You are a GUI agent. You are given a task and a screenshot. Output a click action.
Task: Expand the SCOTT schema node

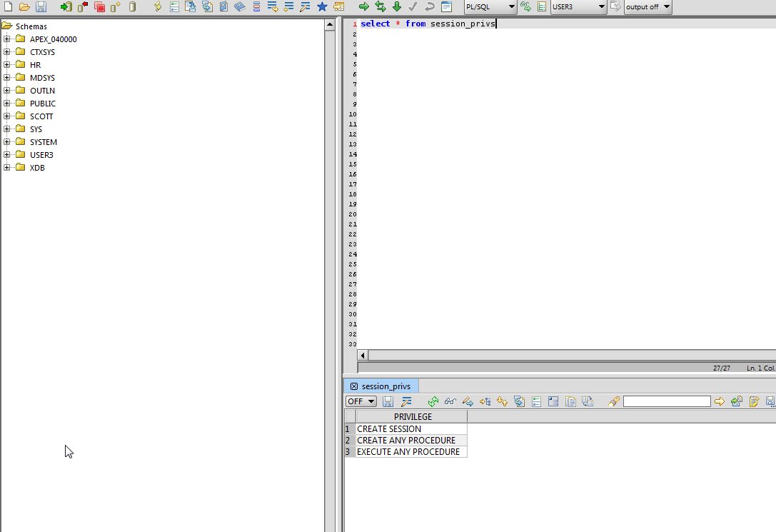pyautogui.click(x=7, y=116)
